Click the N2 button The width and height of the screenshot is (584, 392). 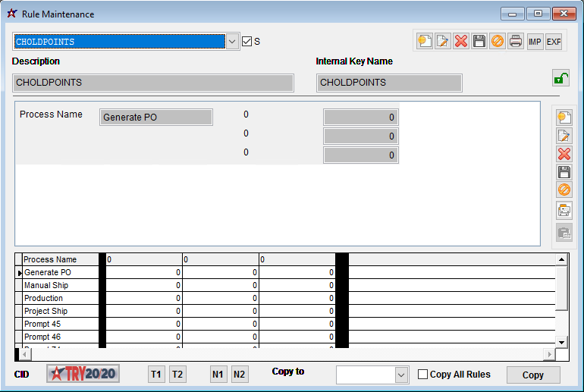point(240,375)
